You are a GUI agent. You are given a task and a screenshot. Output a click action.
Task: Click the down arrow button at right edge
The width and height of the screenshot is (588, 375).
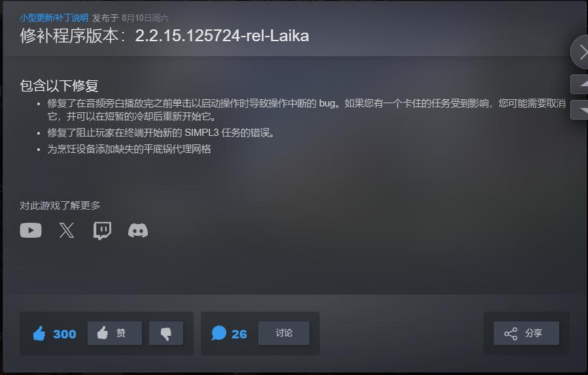coord(579,110)
